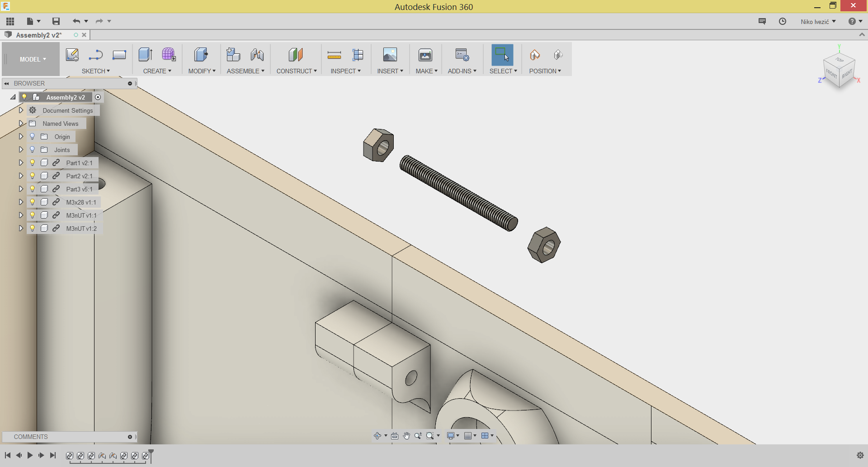Toggle visibility bulb of M3nUT v1:1
Image resolution: width=868 pixels, height=467 pixels.
(33, 215)
